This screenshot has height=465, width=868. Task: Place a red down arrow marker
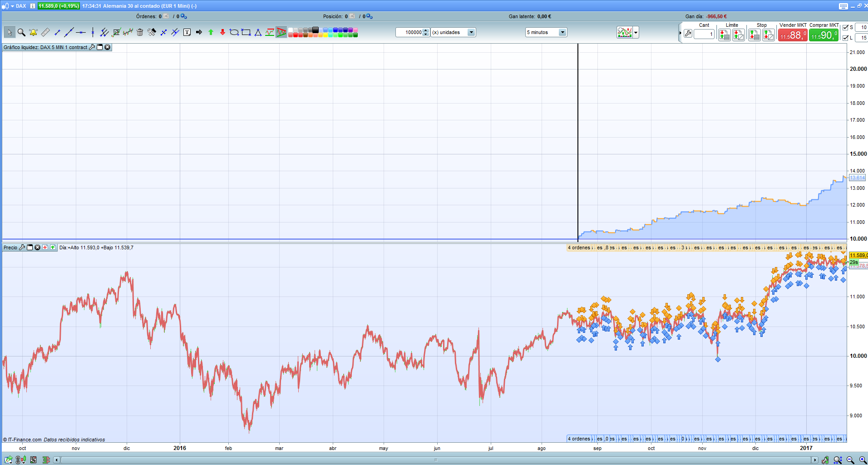222,32
